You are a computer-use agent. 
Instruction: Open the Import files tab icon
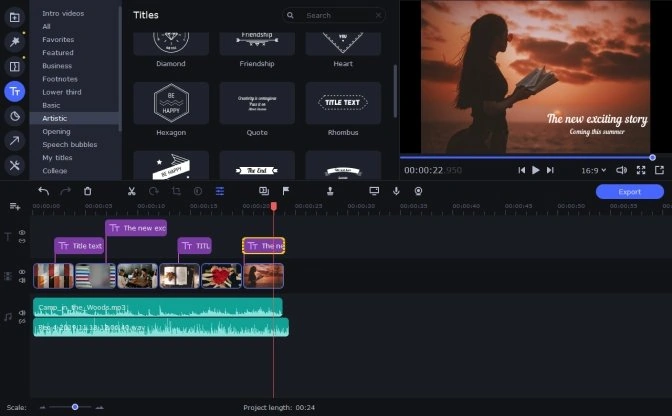[x=15, y=18]
